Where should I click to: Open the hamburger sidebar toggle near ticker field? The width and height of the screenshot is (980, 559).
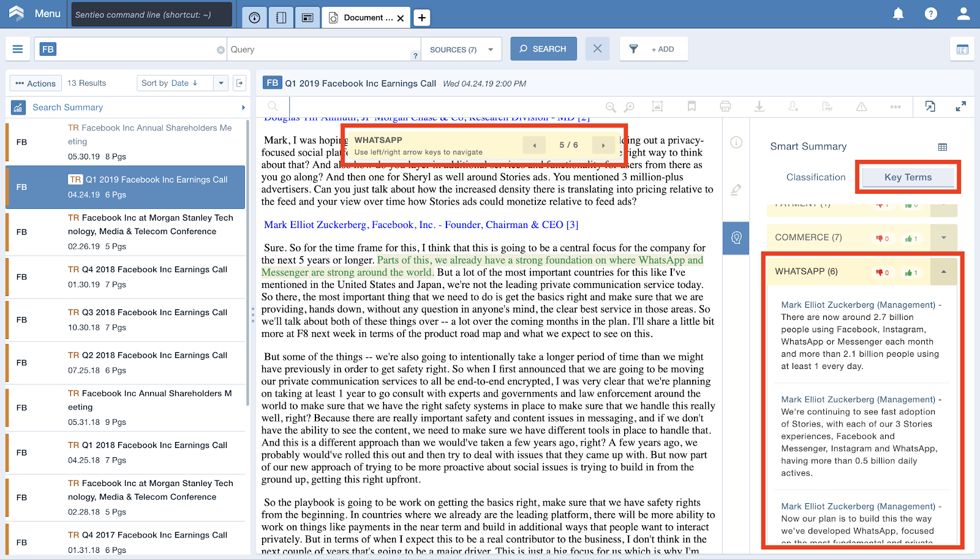pos(18,49)
